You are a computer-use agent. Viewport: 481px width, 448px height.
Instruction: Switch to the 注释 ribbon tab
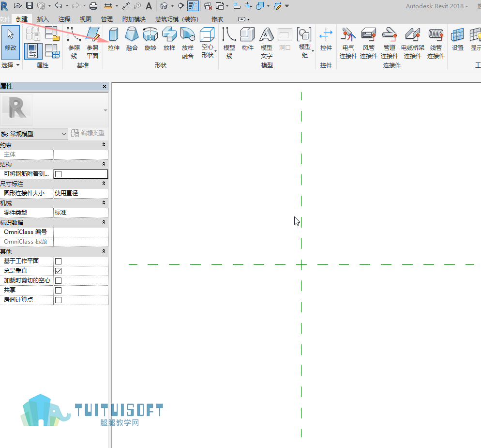point(64,19)
